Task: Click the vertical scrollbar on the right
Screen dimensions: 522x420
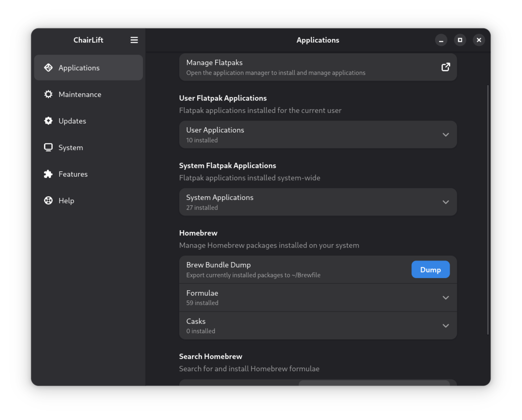Action: [488, 209]
